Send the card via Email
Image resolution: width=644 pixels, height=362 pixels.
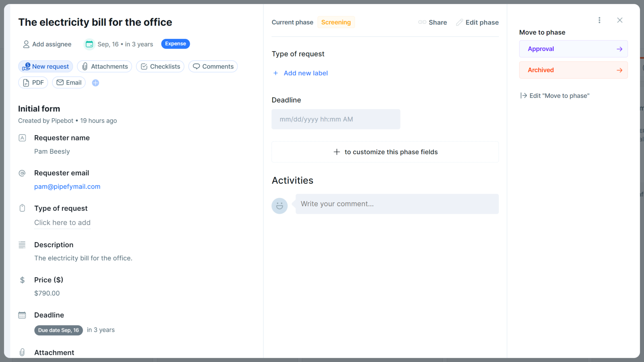click(x=68, y=82)
